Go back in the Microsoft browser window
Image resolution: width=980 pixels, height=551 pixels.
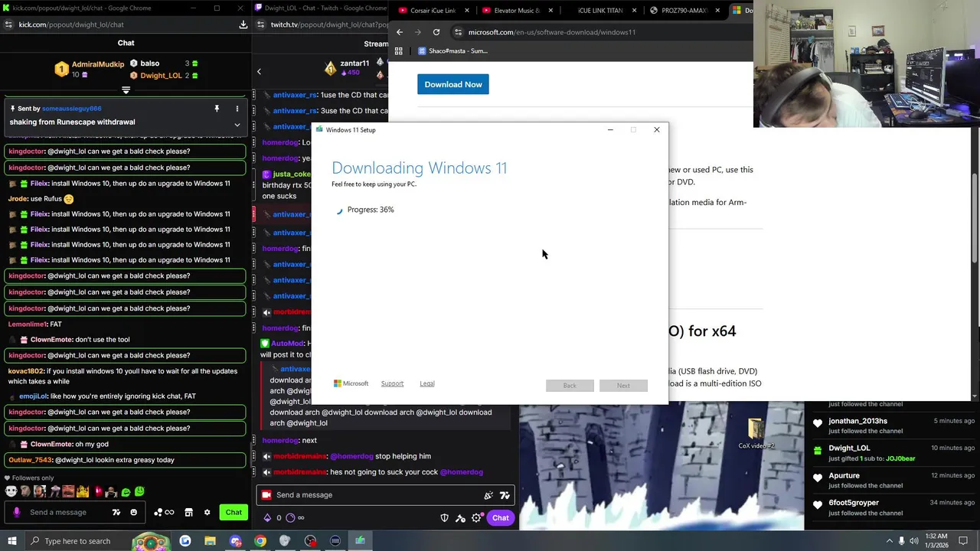(399, 32)
